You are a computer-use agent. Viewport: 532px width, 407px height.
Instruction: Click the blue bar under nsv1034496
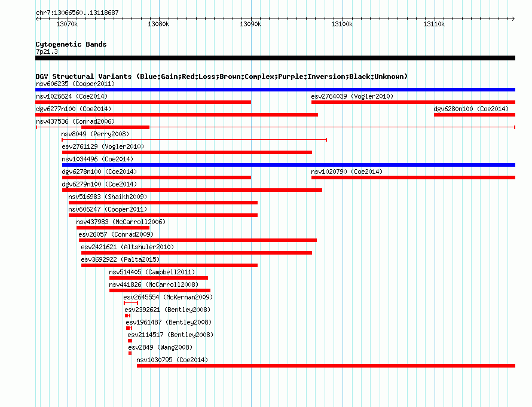[x=288, y=165]
